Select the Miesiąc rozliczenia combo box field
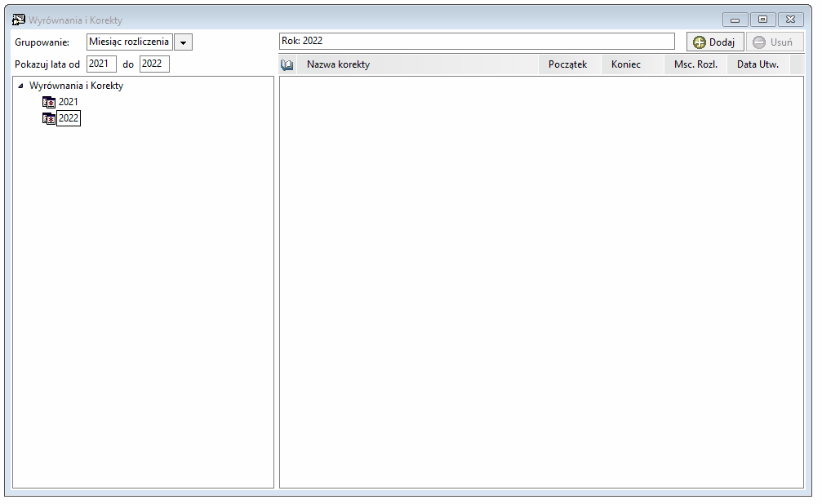 point(130,42)
